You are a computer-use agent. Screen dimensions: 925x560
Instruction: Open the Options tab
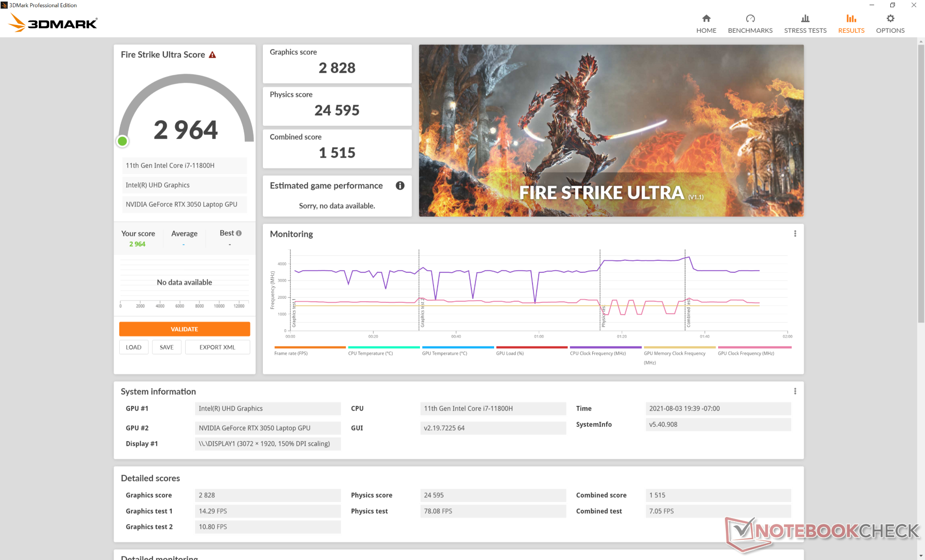coord(890,24)
